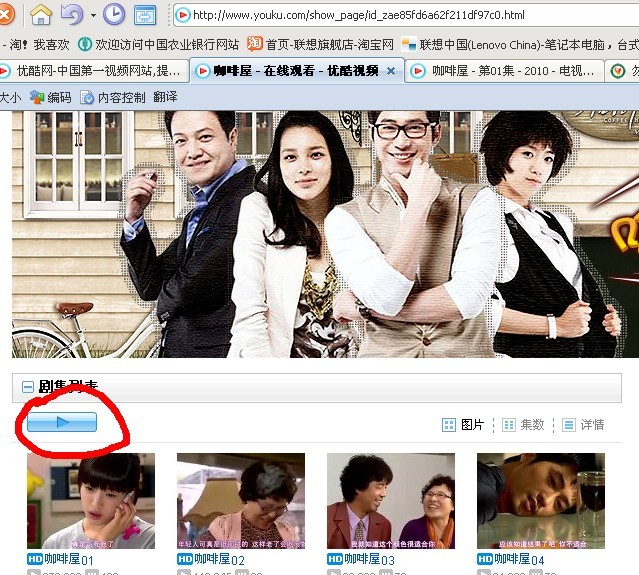Click the Lenovo China bookmark icon
639x575 pixels.
pos(409,44)
